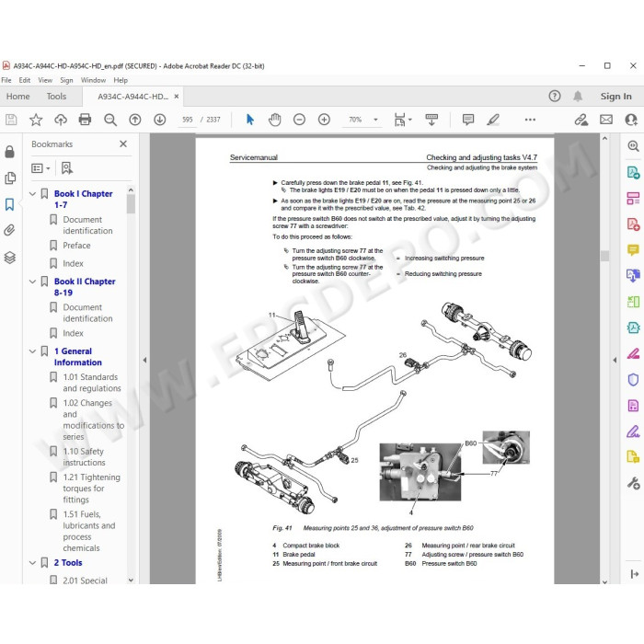This screenshot has width=644, height=644.
Task: Open Find text magnifier icon
Action: (x=110, y=120)
